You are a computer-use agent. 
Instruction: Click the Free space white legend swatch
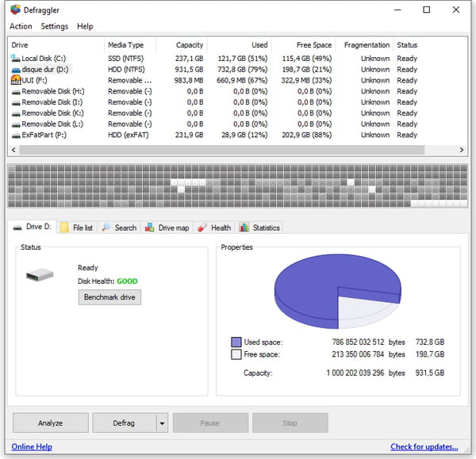click(236, 354)
